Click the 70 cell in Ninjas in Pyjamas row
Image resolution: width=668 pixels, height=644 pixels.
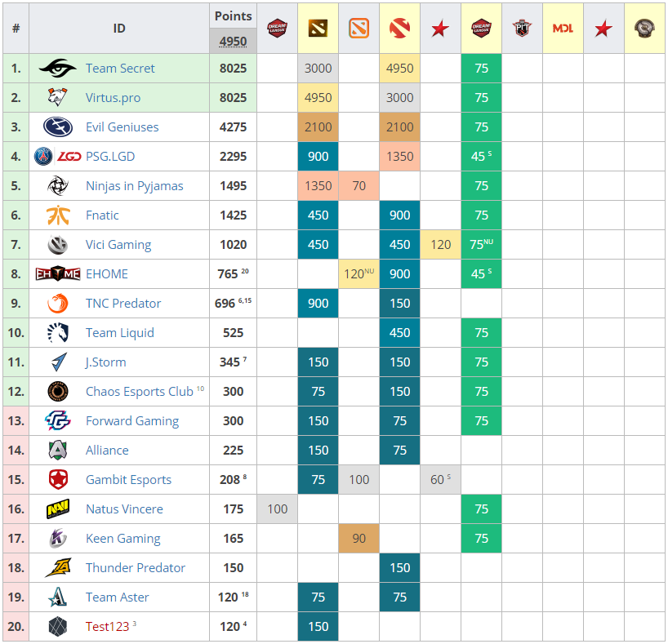pos(358,186)
